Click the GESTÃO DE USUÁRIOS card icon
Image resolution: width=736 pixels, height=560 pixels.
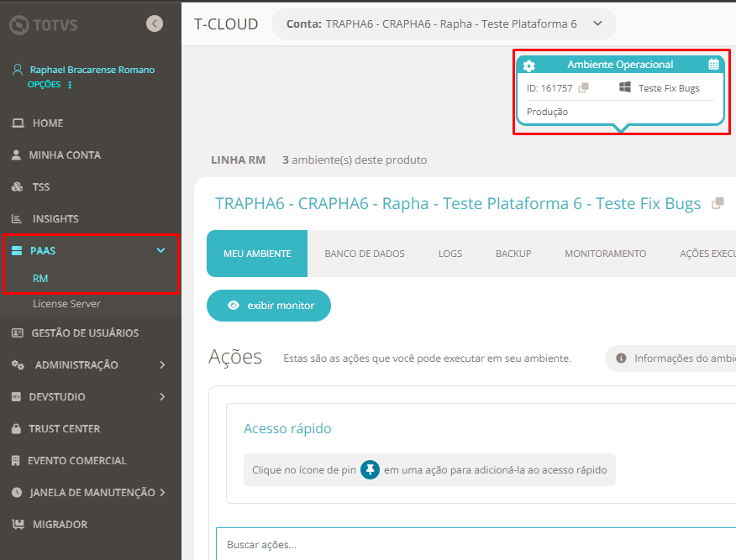click(18, 333)
